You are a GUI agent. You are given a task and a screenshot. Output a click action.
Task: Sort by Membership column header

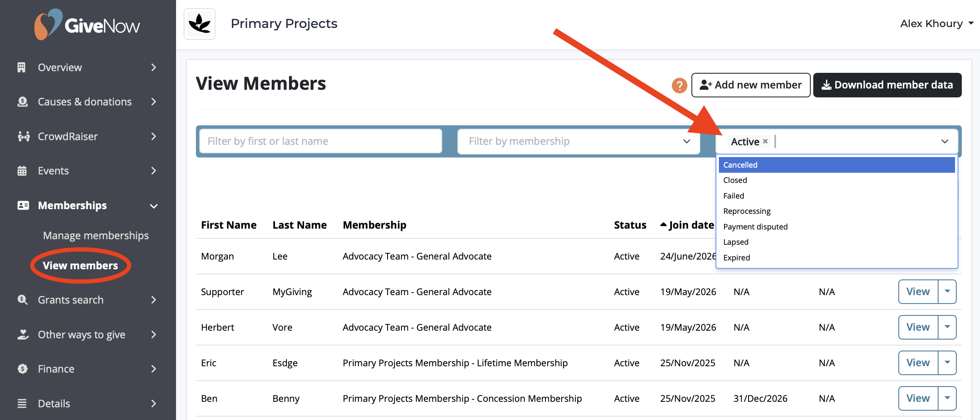click(374, 225)
